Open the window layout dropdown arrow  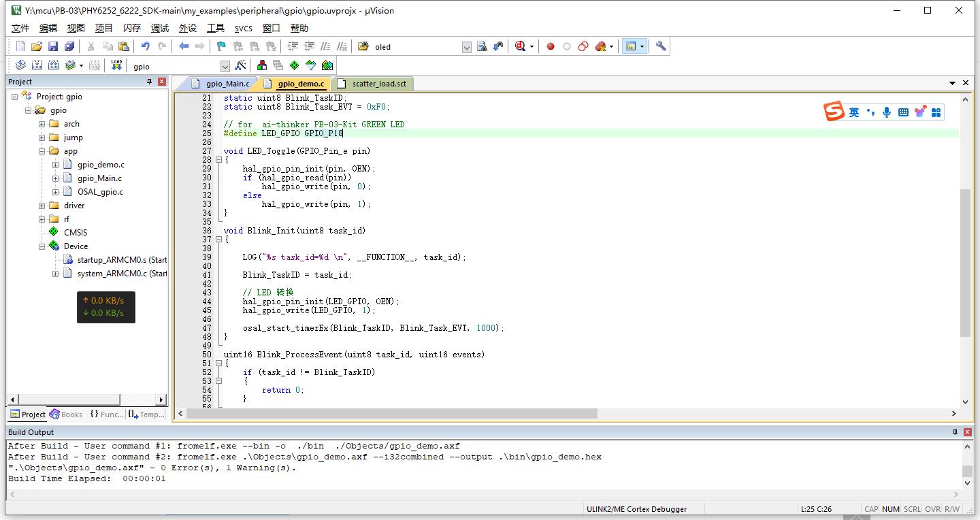click(642, 46)
